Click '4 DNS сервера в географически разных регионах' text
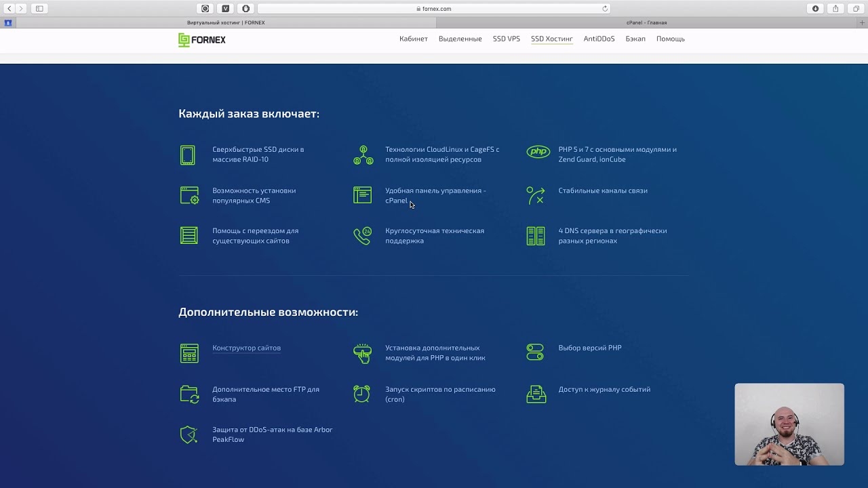This screenshot has width=868, height=488. pos(612,235)
